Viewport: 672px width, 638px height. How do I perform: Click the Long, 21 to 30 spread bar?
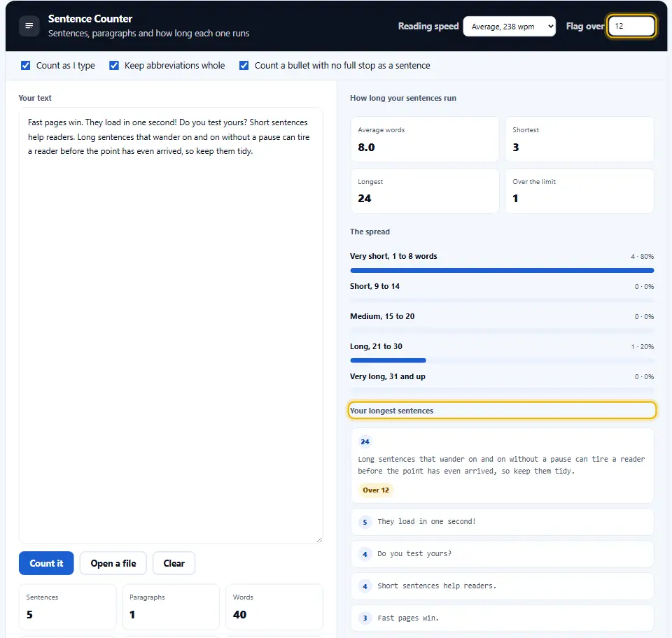[x=502, y=360]
